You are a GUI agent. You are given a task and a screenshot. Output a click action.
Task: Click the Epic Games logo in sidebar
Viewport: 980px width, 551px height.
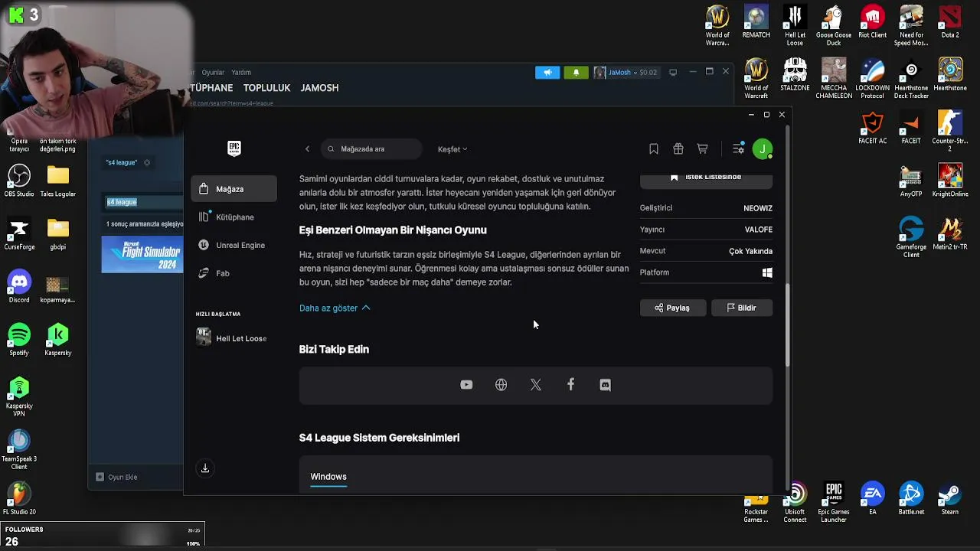pos(234,148)
